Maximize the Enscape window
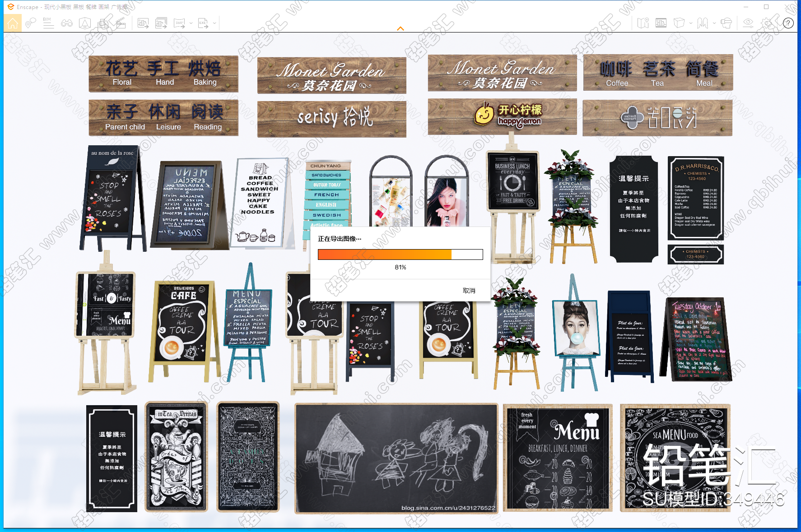Viewport: 801px width, 532px height. (766, 7)
